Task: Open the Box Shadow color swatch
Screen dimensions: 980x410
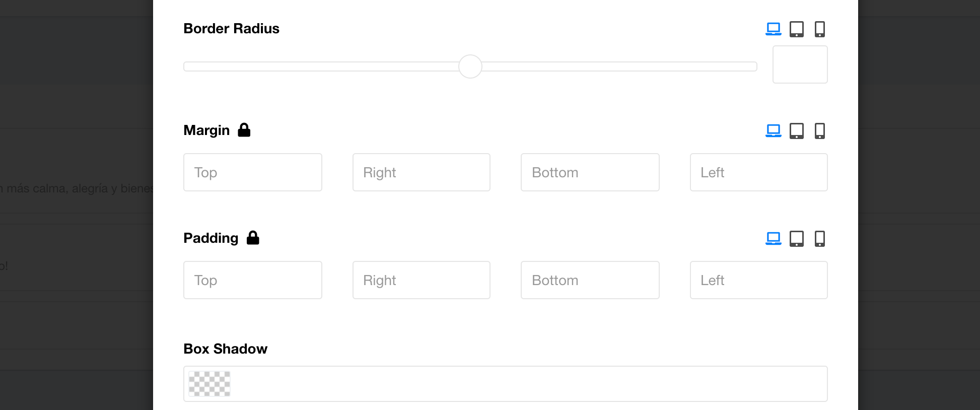Action: (209, 384)
